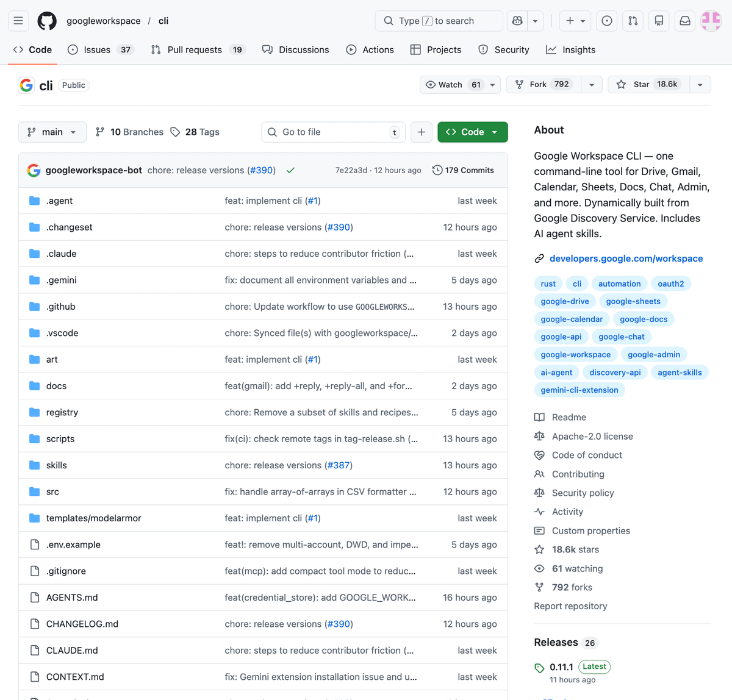
Task: Switch to the Issues tab
Action: point(101,50)
